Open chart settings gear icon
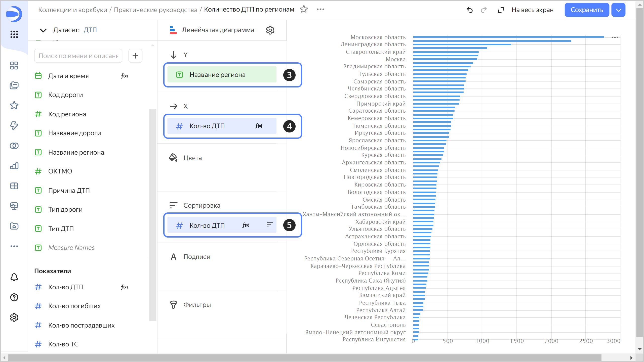This screenshot has width=644, height=362. pyautogui.click(x=270, y=30)
